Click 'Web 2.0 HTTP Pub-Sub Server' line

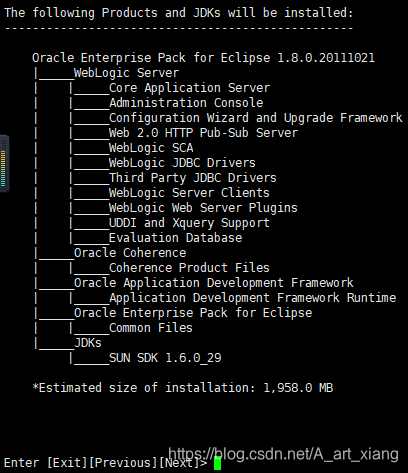203,133
